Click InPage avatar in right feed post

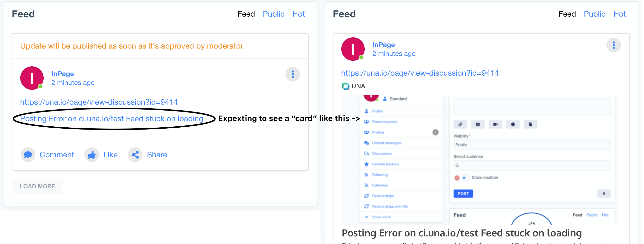353,49
